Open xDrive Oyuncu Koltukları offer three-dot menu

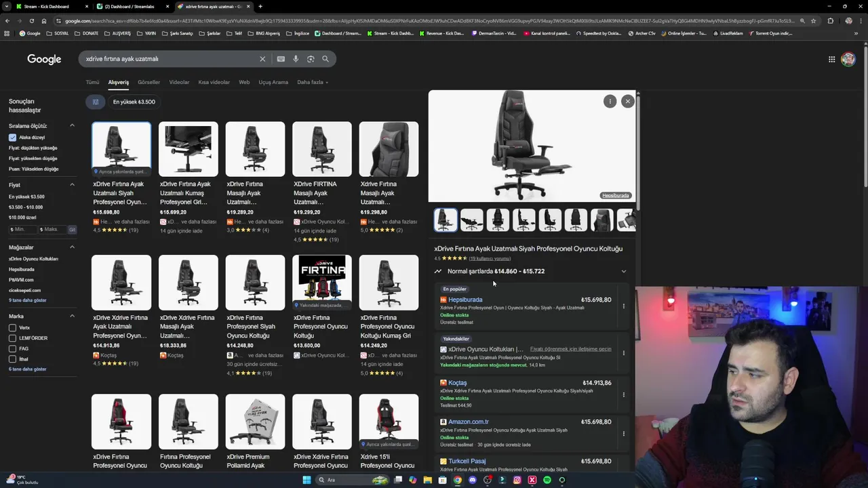click(624, 353)
